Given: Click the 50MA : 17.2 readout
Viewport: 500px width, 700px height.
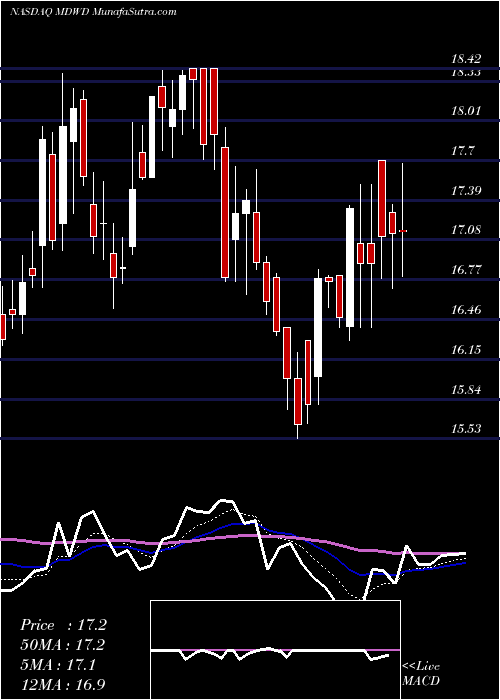Looking at the screenshot, I should tap(63, 645).
